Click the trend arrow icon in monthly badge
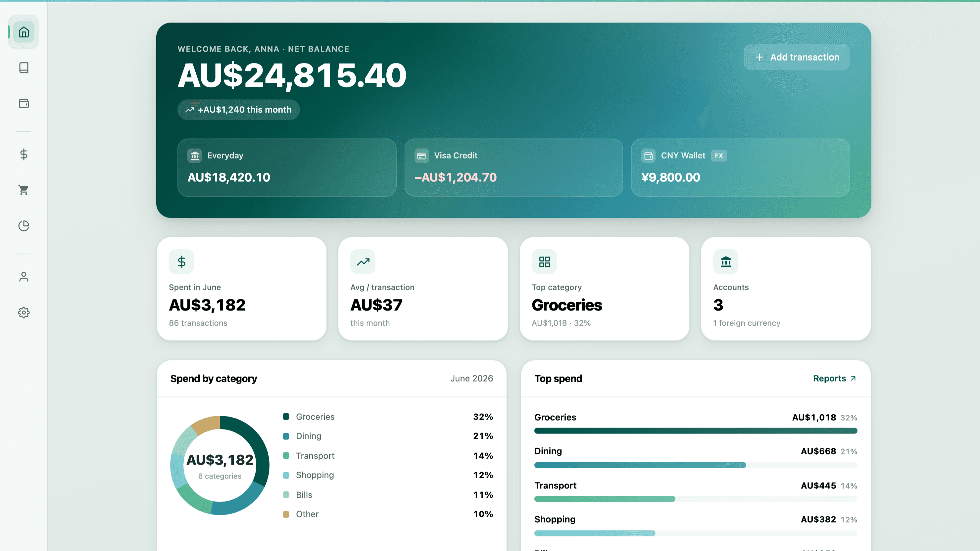 click(189, 110)
